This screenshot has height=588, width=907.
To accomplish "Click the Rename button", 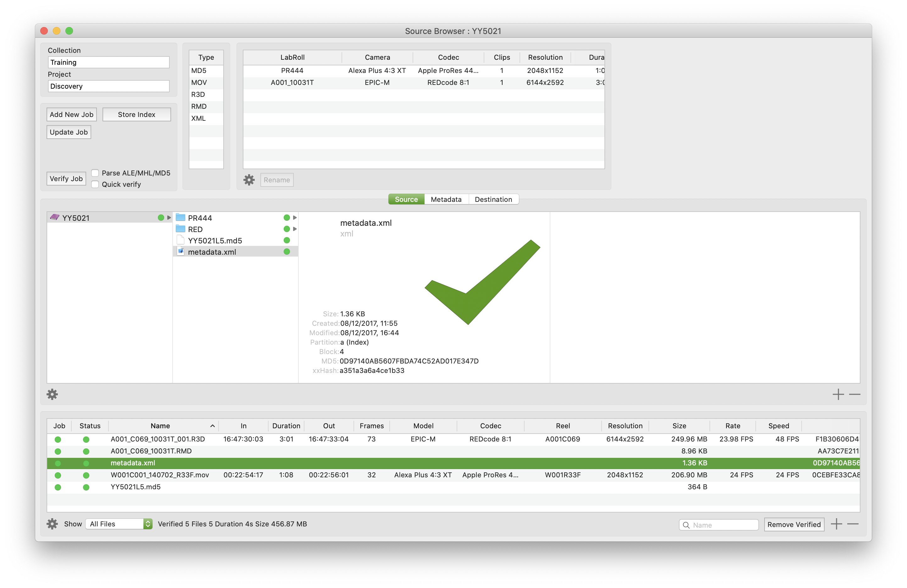I will pos(277,180).
